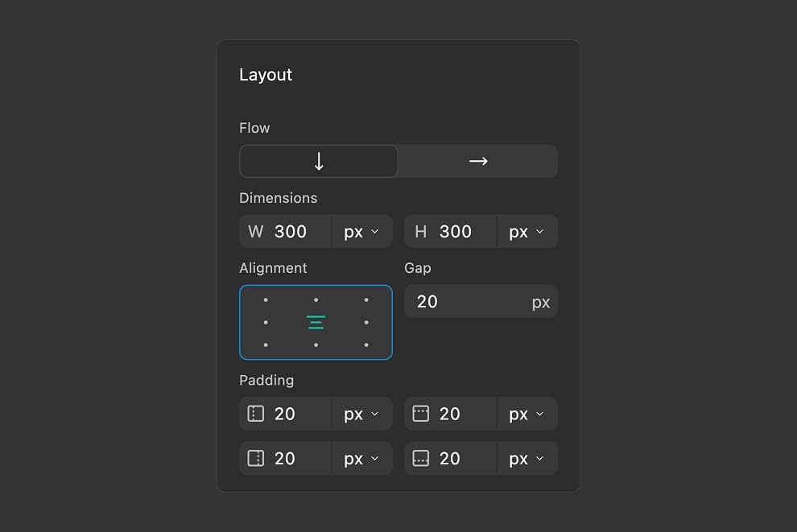This screenshot has height=532, width=797.
Task: Click the width 300 value field
Action: pyautogui.click(x=294, y=231)
